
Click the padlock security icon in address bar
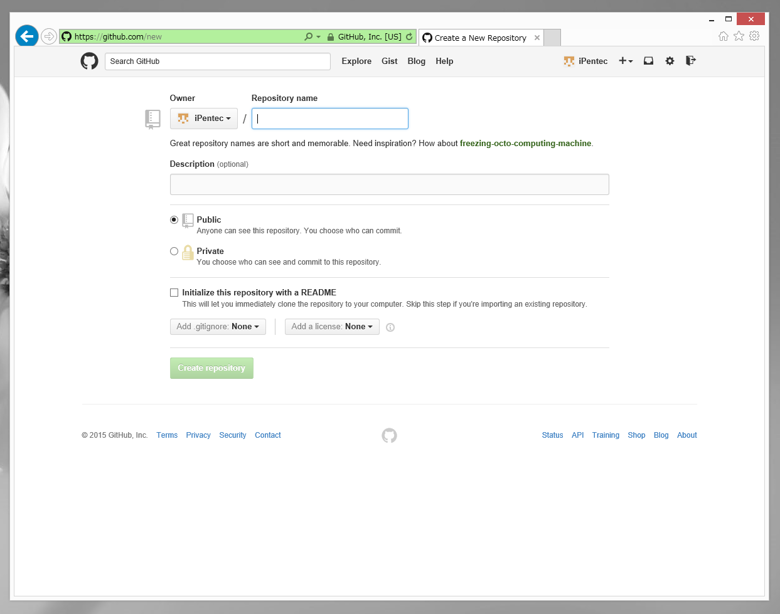click(x=331, y=37)
